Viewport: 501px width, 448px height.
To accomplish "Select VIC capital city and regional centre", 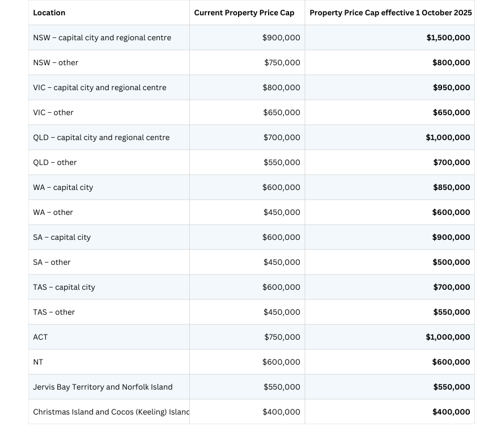I will pyautogui.click(x=100, y=87).
